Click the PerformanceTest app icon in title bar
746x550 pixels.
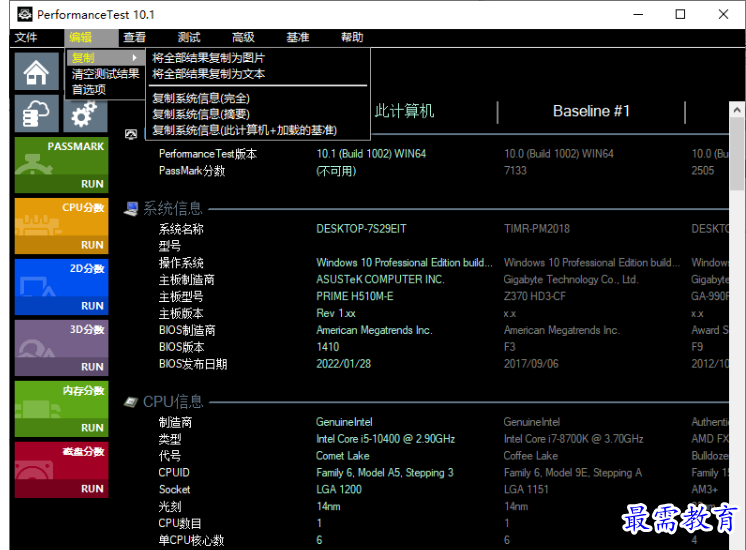(x=24, y=14)
